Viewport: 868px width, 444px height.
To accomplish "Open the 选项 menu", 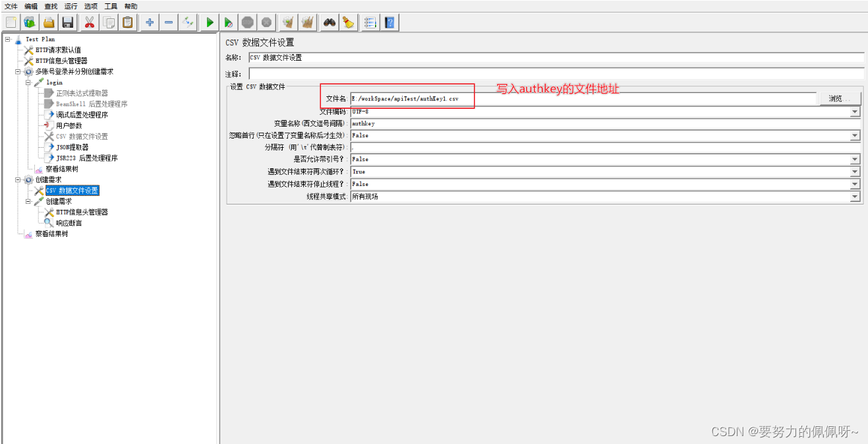I will (x=90, y=6).
